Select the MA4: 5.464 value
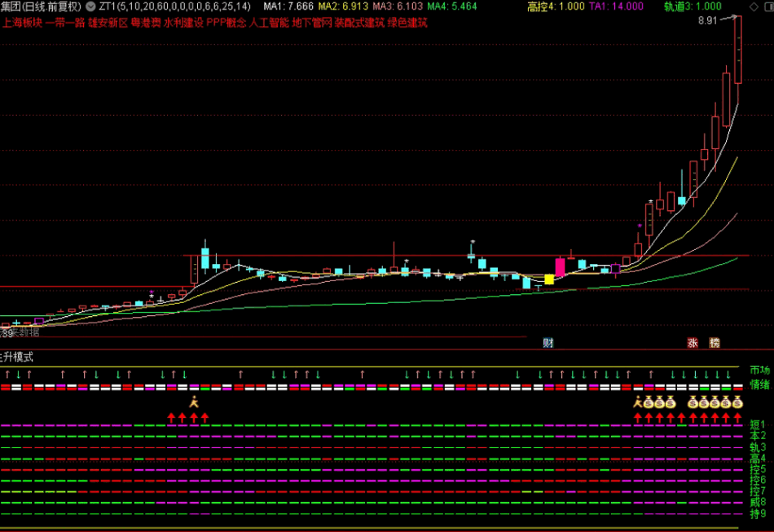Image resolution: width=774 pixels, height=532 pixels. pos(451,7)
